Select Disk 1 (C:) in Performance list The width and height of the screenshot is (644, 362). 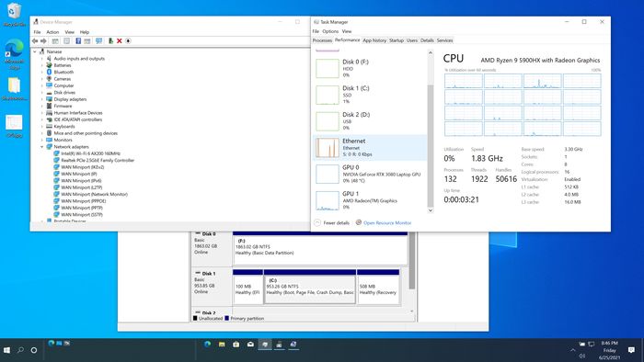370,95
